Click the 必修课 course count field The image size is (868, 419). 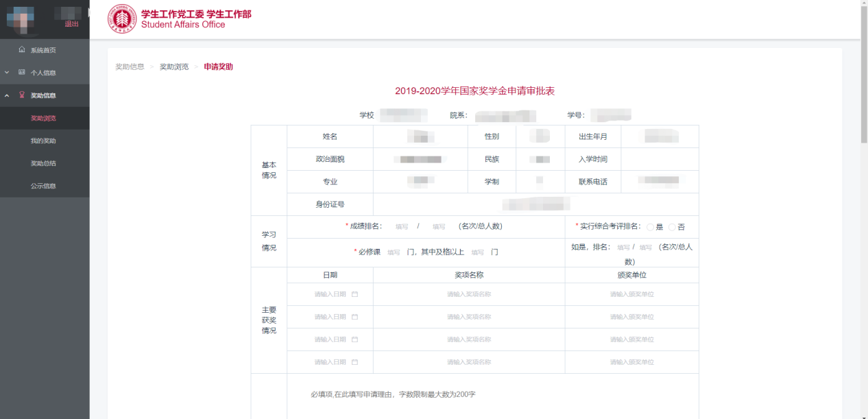click(394, 252)
